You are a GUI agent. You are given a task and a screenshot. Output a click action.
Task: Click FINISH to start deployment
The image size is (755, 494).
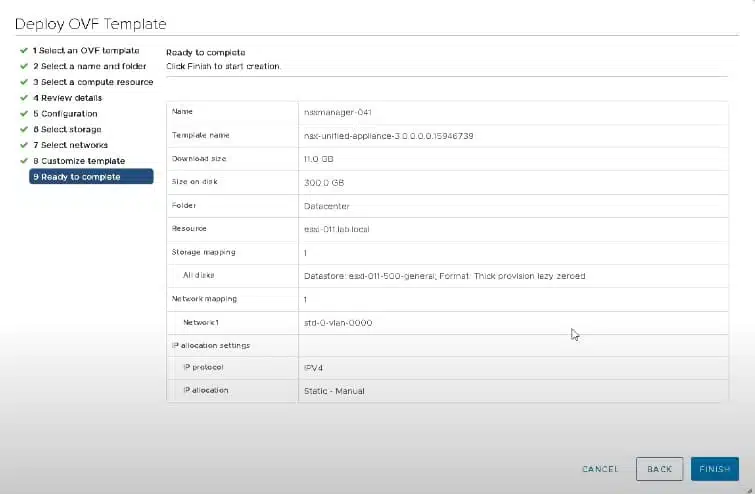point(715,469)
